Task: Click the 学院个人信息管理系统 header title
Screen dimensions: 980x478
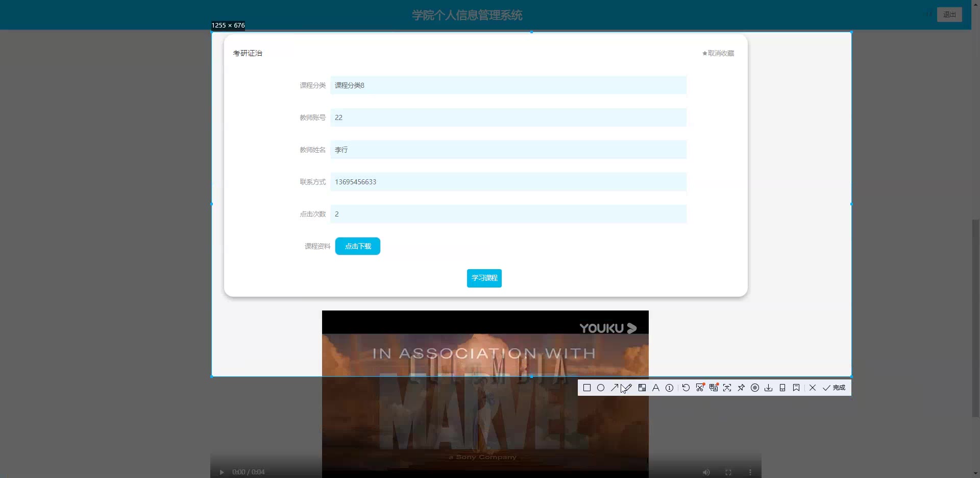Action: (x=467, y=15)
